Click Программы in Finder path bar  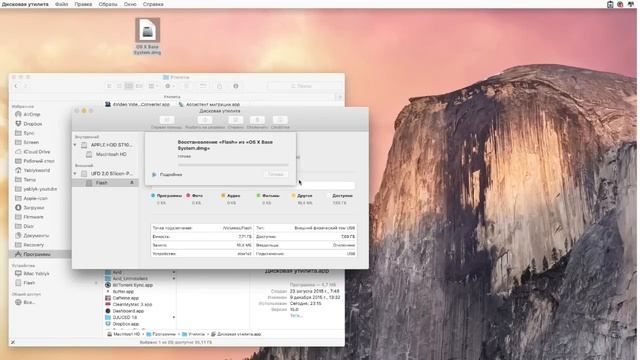coord(161,334)
